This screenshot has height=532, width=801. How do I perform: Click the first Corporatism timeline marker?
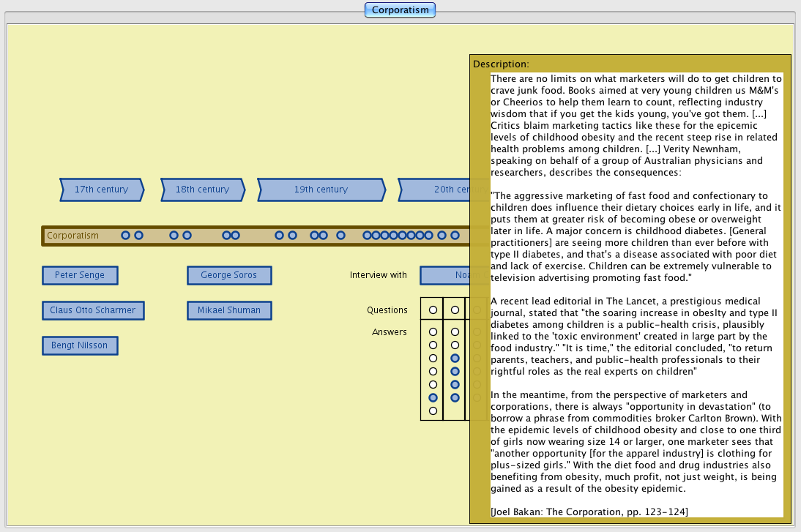pyautogui.click(x=126, y=236)
